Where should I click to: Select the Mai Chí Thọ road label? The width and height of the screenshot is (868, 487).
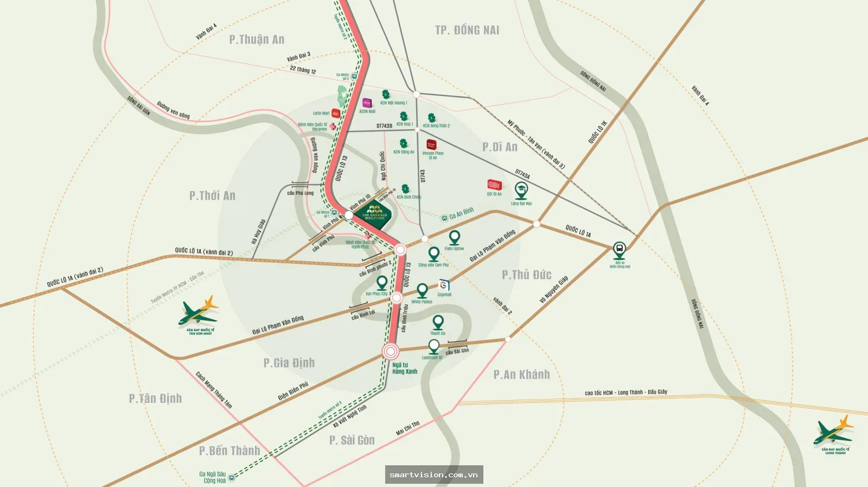[x=408, y=428]
